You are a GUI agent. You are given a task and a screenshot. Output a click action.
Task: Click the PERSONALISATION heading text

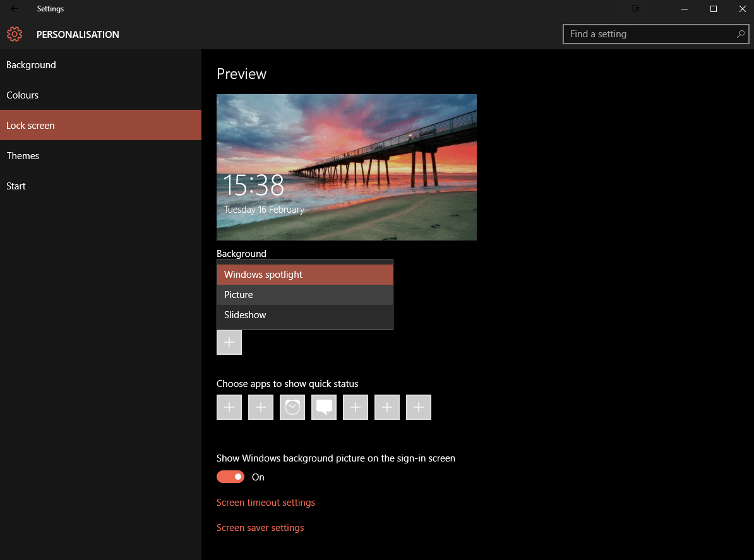tap(78, 35)
